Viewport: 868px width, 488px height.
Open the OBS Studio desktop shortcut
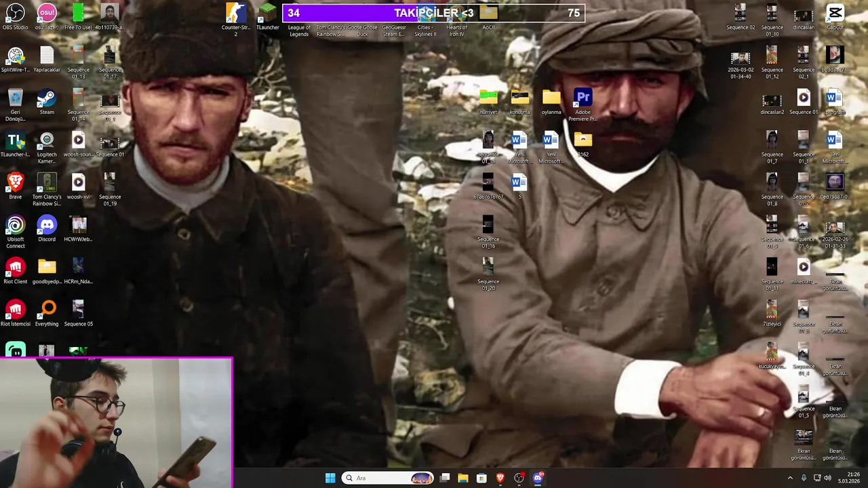coord(15,17)
